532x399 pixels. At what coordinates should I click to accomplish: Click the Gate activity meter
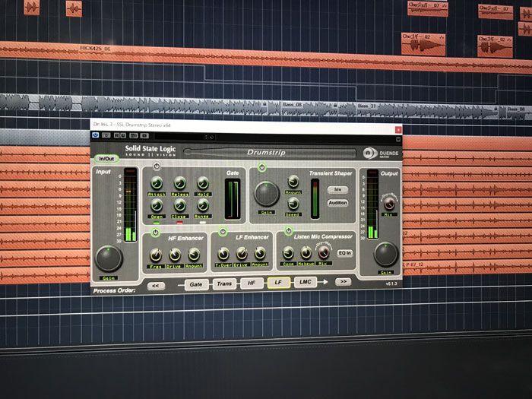pos(233,199)
